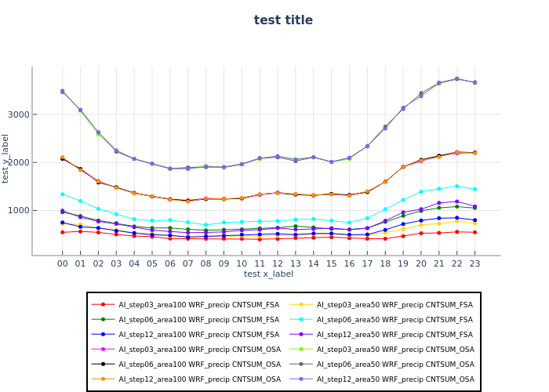Click the 'test x_label' axis title
Viewport: 549px width, 392px height.
268,274
